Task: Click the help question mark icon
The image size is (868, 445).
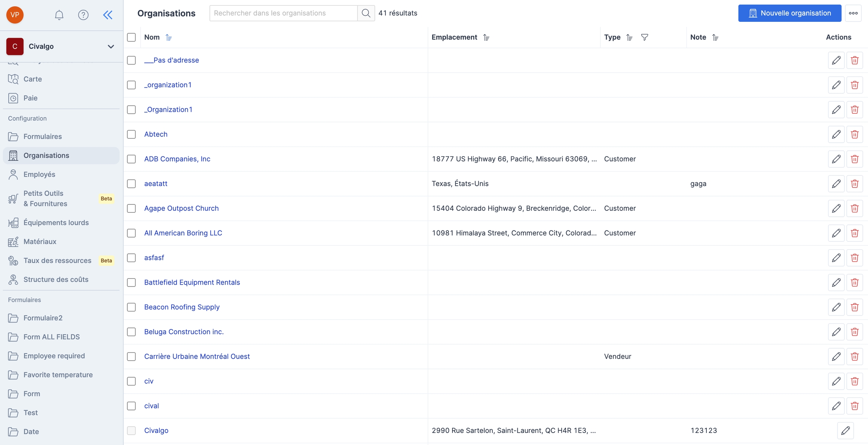Action: coord(83,15)
